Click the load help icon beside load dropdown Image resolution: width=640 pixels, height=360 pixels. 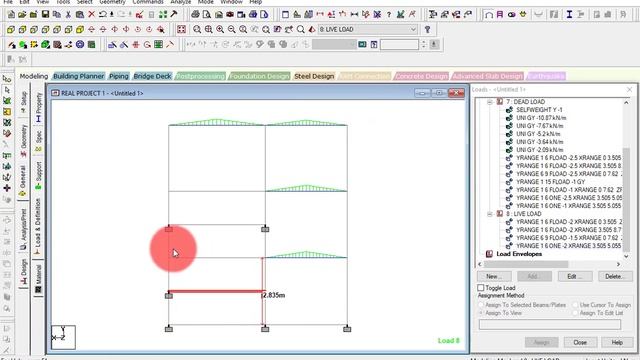(427, 29)
